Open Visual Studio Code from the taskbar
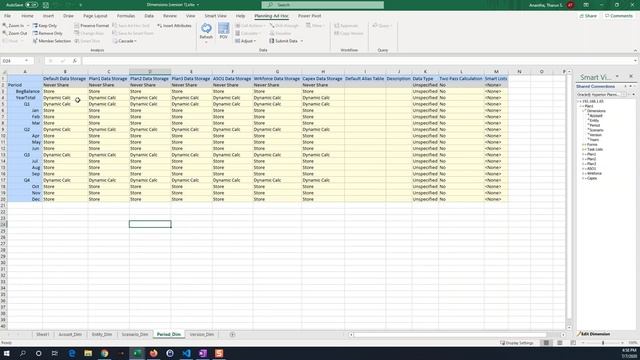This screenshot has width=640, height=360. coord(186,353)
